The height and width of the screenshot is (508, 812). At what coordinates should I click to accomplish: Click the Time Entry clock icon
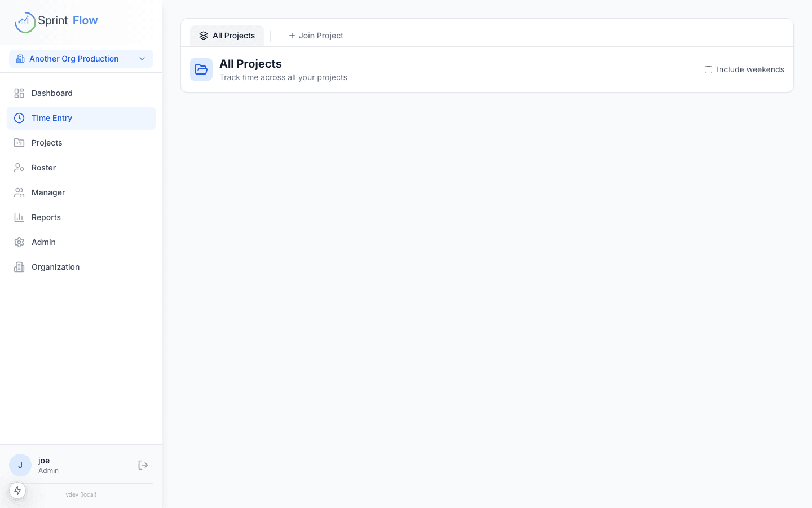19,117
